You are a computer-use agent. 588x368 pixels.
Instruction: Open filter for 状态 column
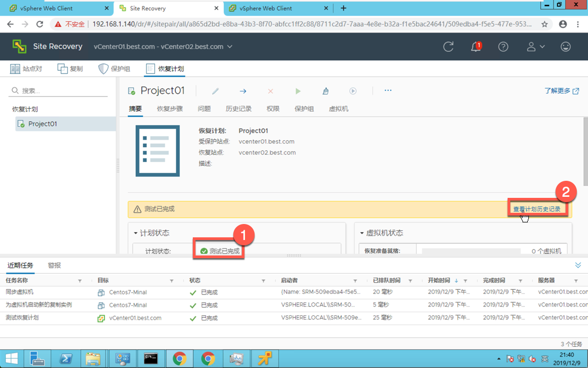[x=264, y=281]
